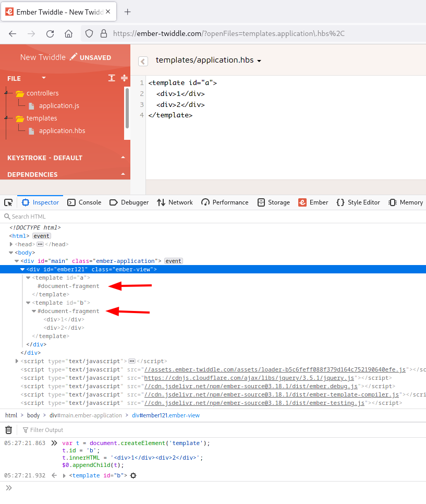Click the browser forward arrow

31,34
